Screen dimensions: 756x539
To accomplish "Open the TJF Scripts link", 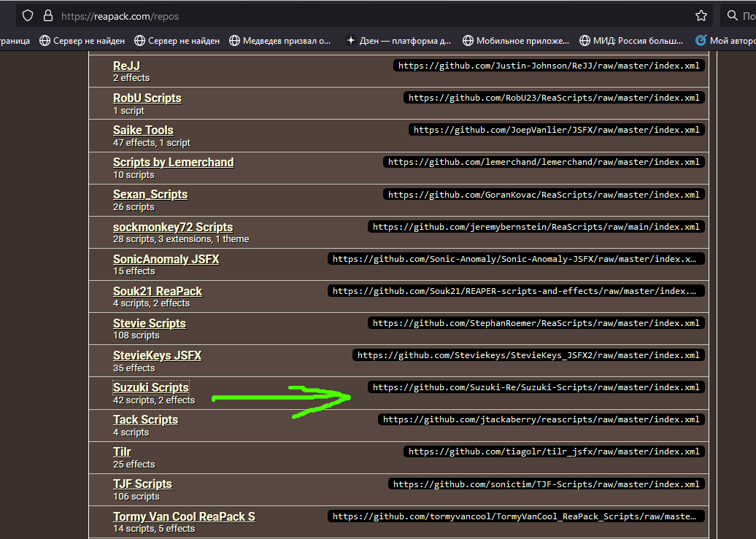I will 142,484.
